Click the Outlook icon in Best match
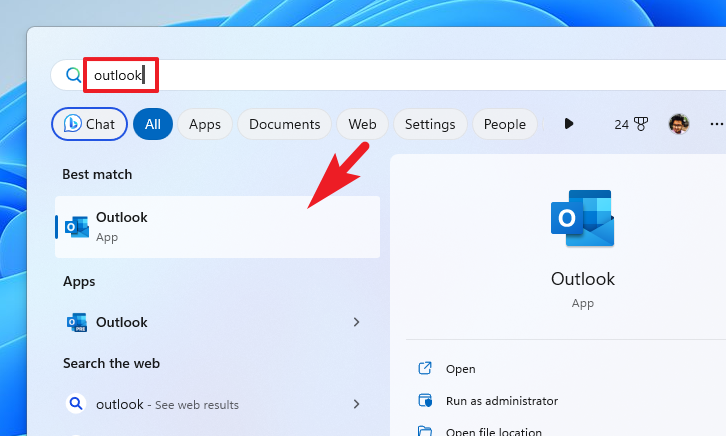 pos(77,227)
